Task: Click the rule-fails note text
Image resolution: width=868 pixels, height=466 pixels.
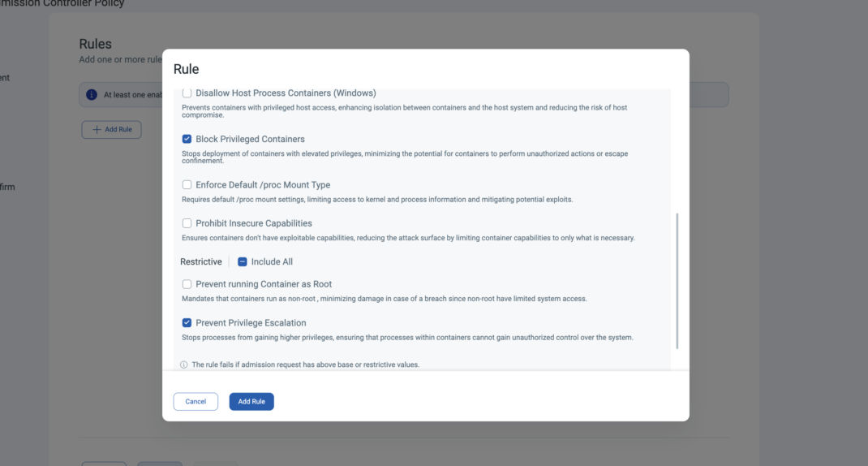Action: [305, 365]
